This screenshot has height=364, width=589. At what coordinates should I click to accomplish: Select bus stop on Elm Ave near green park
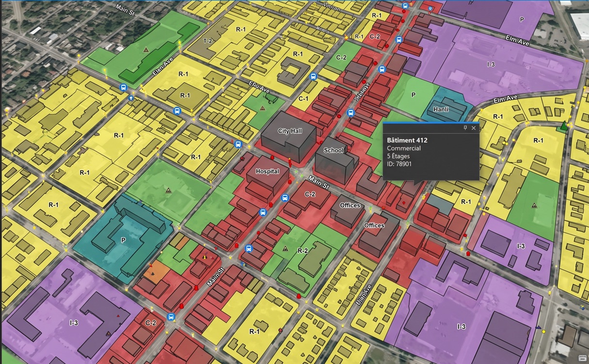123,88
